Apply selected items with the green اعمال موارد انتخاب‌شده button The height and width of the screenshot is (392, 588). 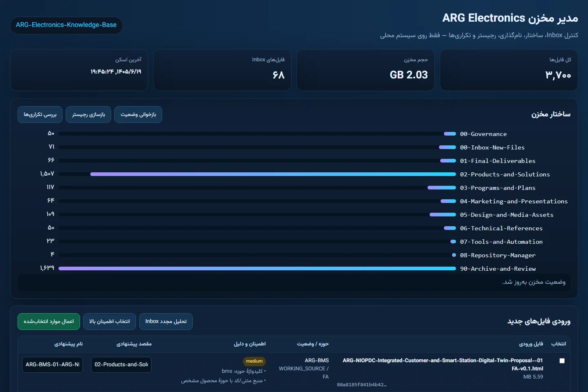[49, 321]
